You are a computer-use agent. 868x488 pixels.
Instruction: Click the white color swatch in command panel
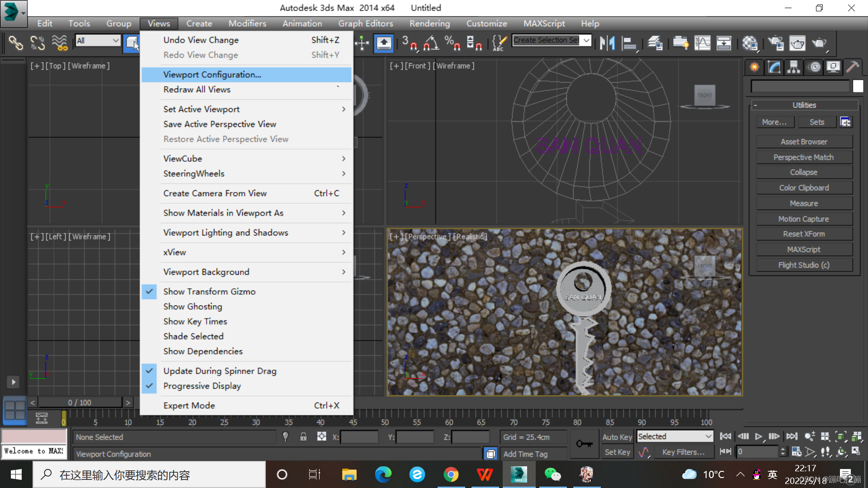858,86
